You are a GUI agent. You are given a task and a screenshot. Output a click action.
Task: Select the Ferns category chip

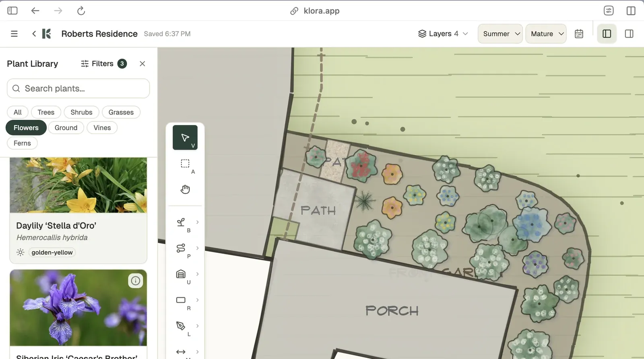point(22,143)
